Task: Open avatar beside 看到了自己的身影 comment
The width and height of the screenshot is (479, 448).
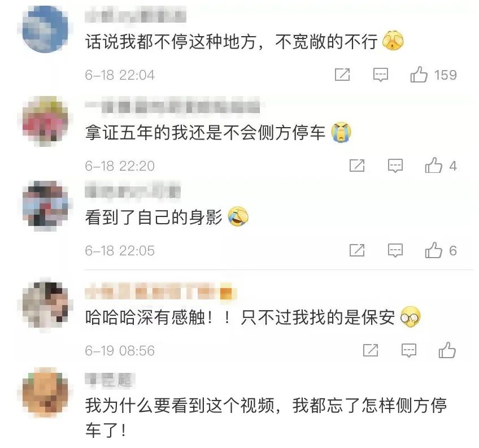Action: 46,205
